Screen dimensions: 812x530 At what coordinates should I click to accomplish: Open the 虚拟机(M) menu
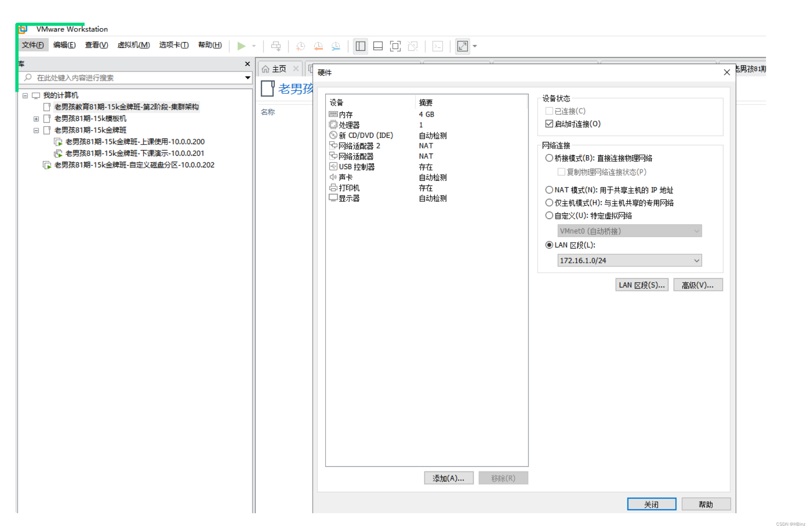click(133, 45)
